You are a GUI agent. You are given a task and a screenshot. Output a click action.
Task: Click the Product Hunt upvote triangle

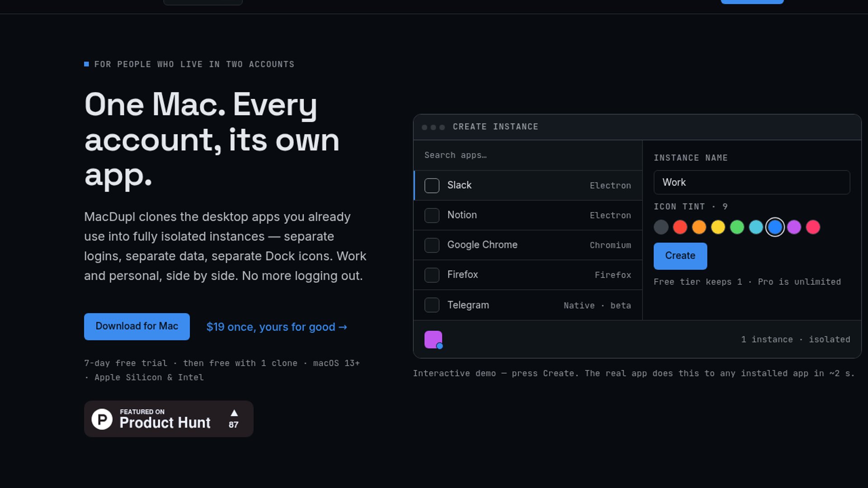click(234, 413)
